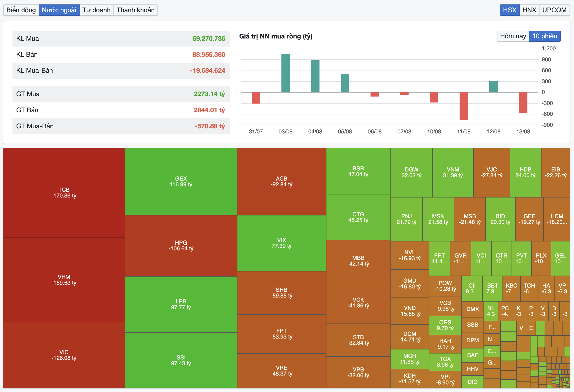The height and width of the screenshot is (392, 574).
Task: Click the 13/08 net sell bar
Action: tap(523, 103)
